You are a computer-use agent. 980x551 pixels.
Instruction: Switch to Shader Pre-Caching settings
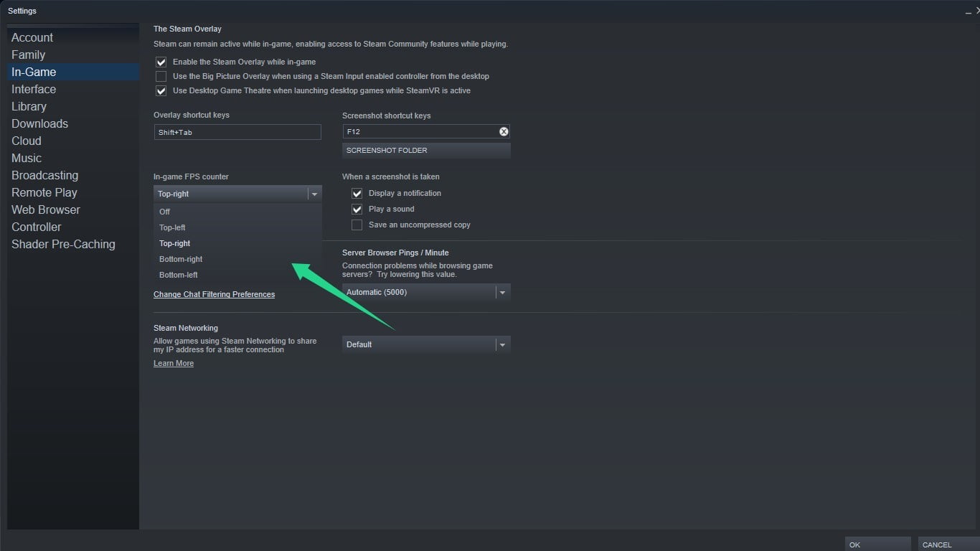click(x=63, y=244)
